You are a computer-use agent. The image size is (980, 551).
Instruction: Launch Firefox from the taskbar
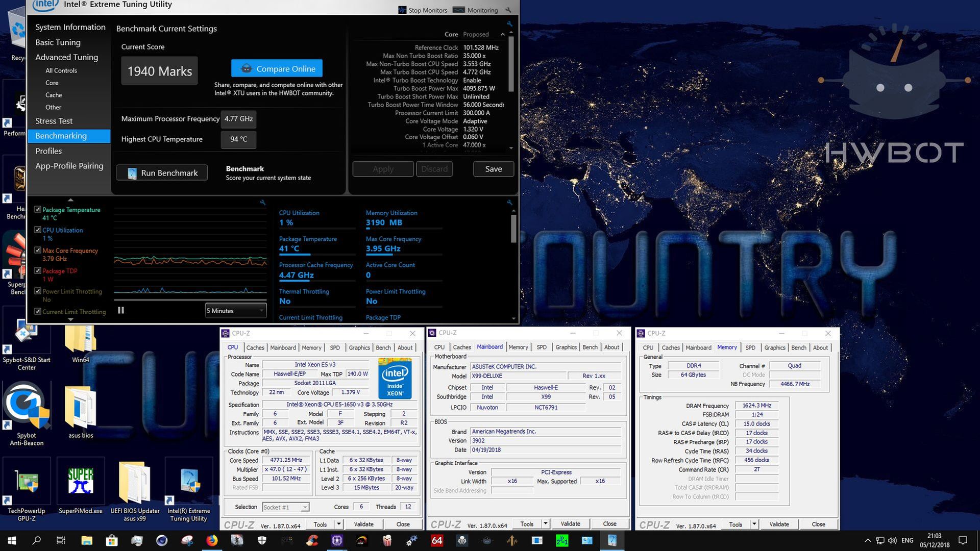tap(212, 540)
